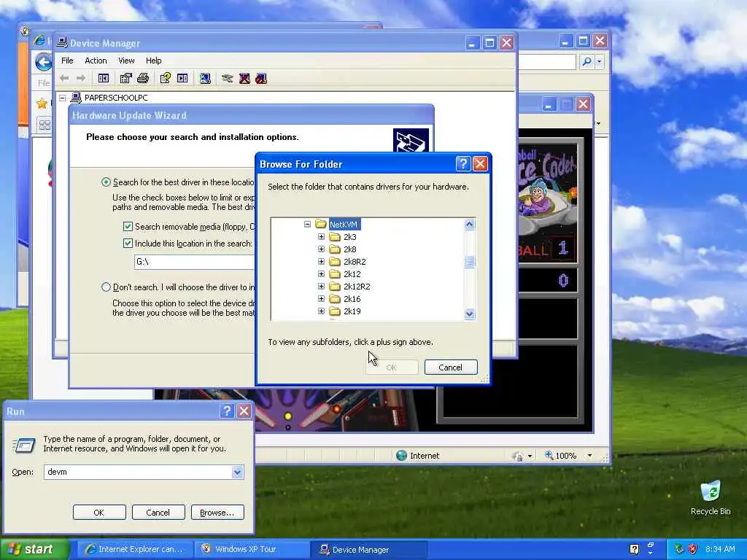Click Browse... in the Run dialog
Viewport: 747px width, 560px height.
coord(217,513)
